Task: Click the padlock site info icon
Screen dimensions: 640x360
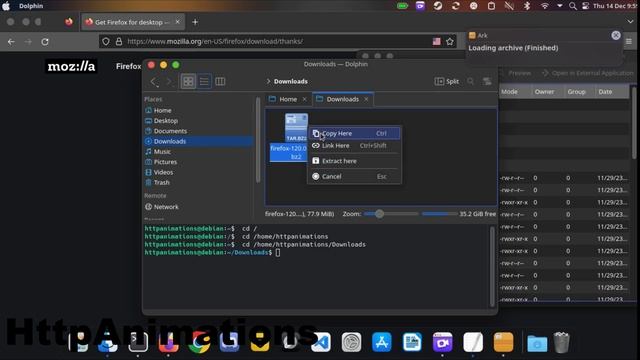Action: point(118,41)
